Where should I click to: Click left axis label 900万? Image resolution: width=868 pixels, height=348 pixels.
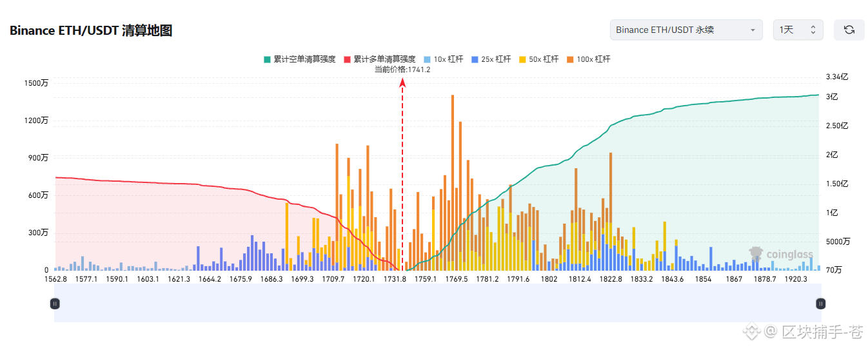(x=38, y=158)
